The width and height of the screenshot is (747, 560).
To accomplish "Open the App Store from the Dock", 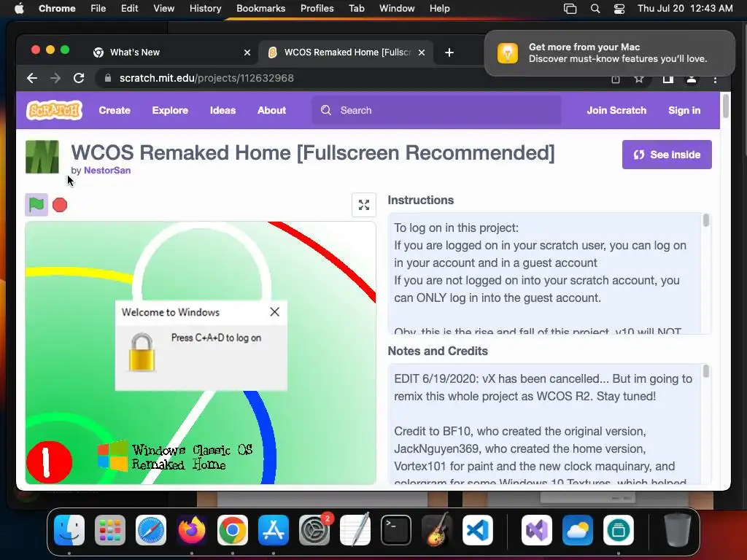I will pos(274,530).
